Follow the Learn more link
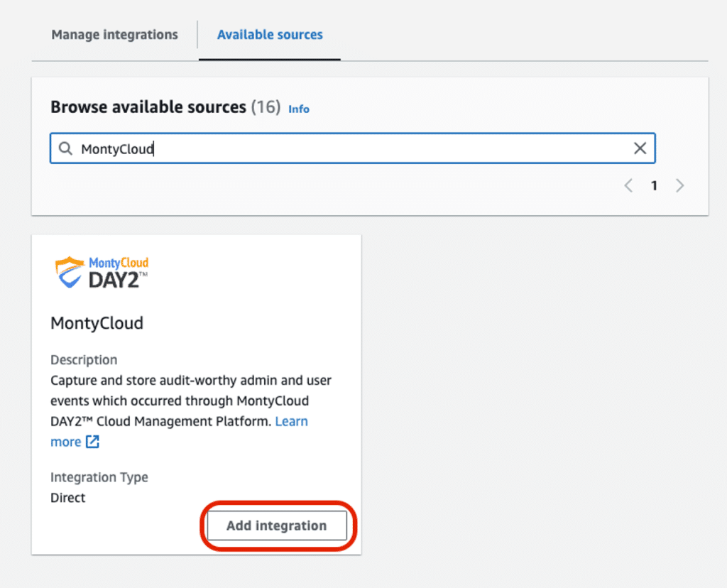Image resolution: width=727 pixels, height=588 pixels. point(291,421)
